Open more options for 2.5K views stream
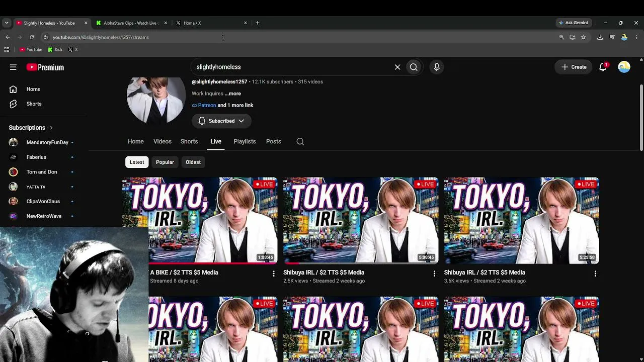The width and height of the screenshot is (644, 362). (434, 274)
